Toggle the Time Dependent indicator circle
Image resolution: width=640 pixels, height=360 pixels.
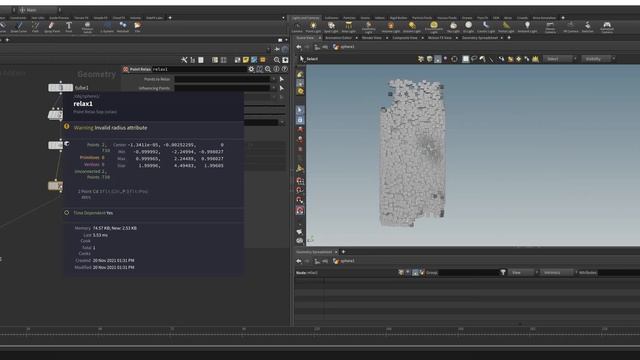[x=67, y=213]
